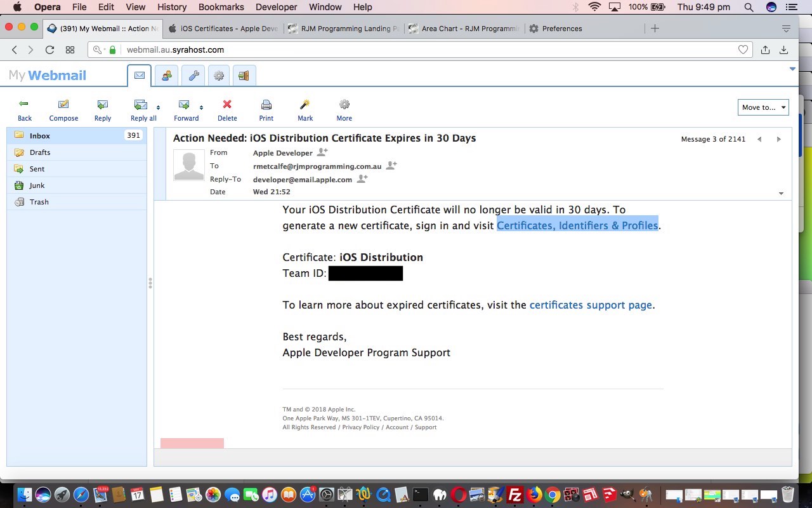Click Spotlight search in menu bar
Image resolution: width=812 pixels, height=508 pixels.
point(749,7)
